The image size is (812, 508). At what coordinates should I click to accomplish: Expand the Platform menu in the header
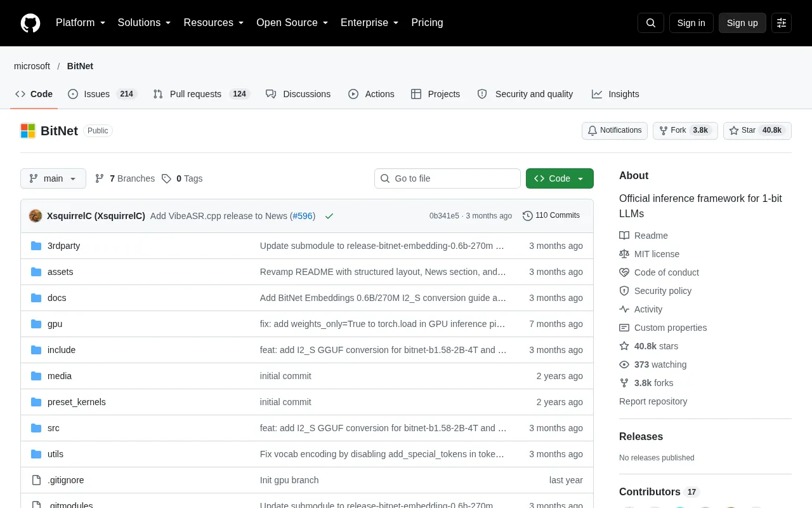point(81,23)
